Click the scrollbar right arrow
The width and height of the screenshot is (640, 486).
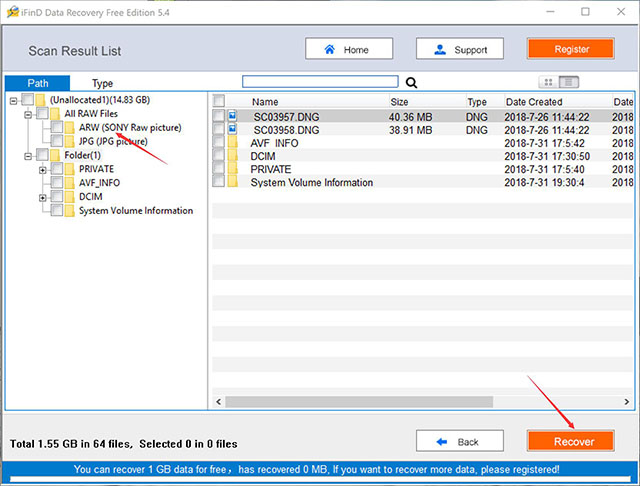click(627, 402)
